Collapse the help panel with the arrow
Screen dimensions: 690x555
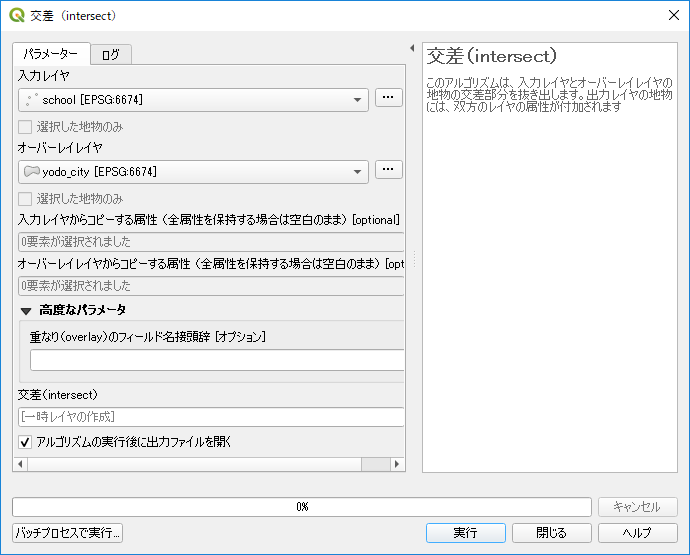point(412,48)
